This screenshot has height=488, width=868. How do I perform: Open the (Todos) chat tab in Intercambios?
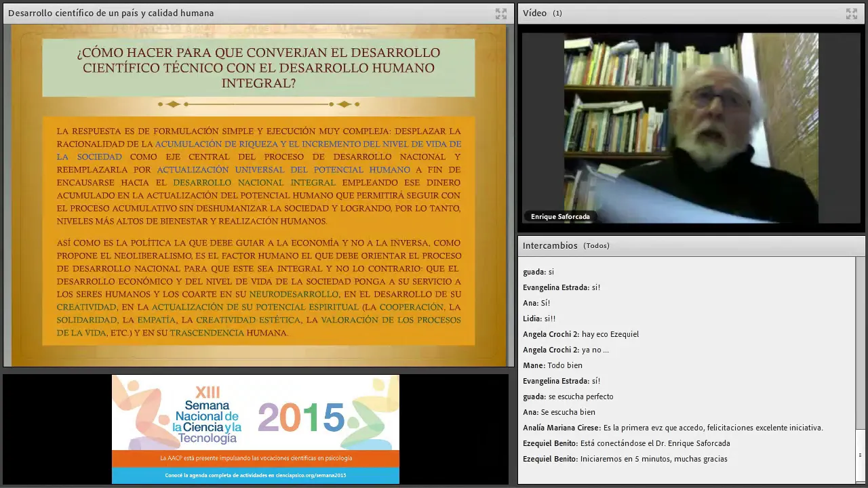(x=596, y=245)
